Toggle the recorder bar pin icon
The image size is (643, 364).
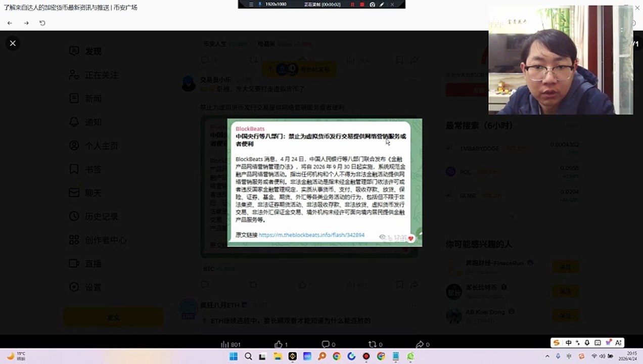click(260, 4)
